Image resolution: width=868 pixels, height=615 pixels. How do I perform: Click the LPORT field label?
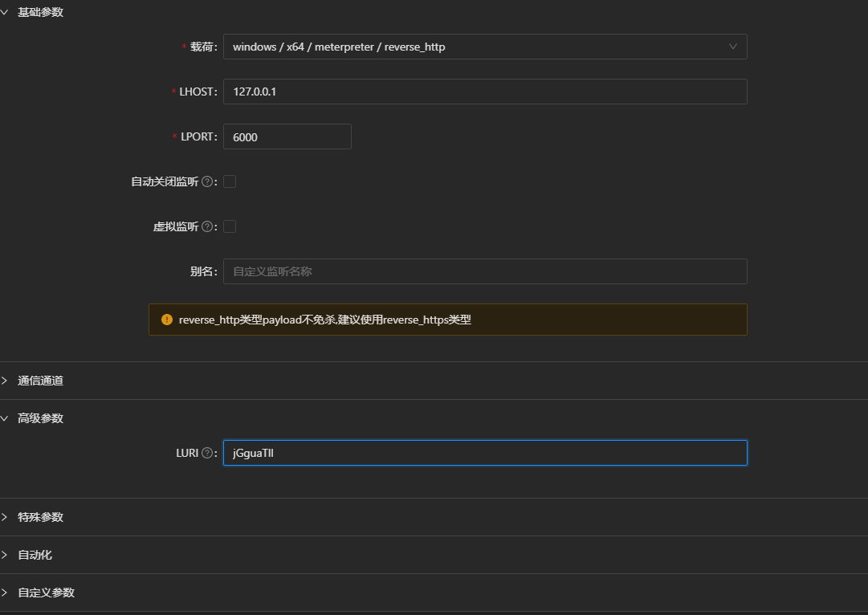(x=198, y=136)
